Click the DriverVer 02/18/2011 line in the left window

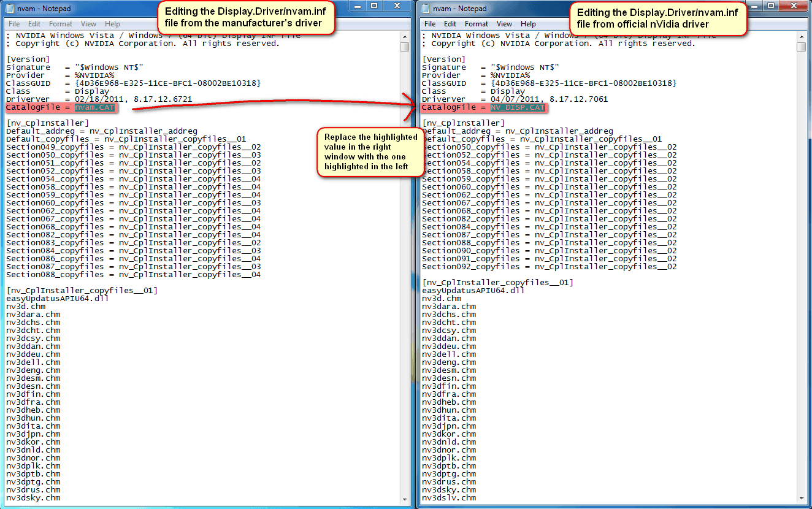click(x=99, y=99)
